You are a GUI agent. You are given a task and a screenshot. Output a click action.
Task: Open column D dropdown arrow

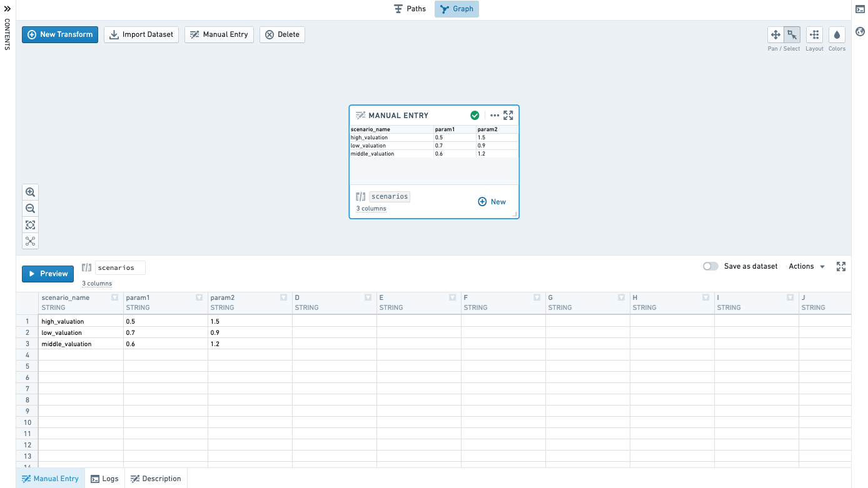(x=368, y=298)
